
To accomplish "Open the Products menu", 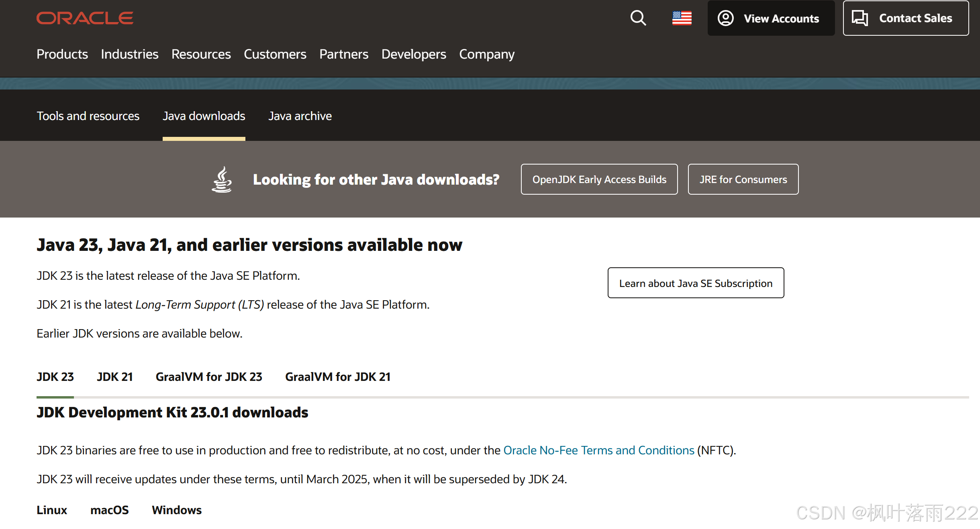I will click(x=62, y=54).
